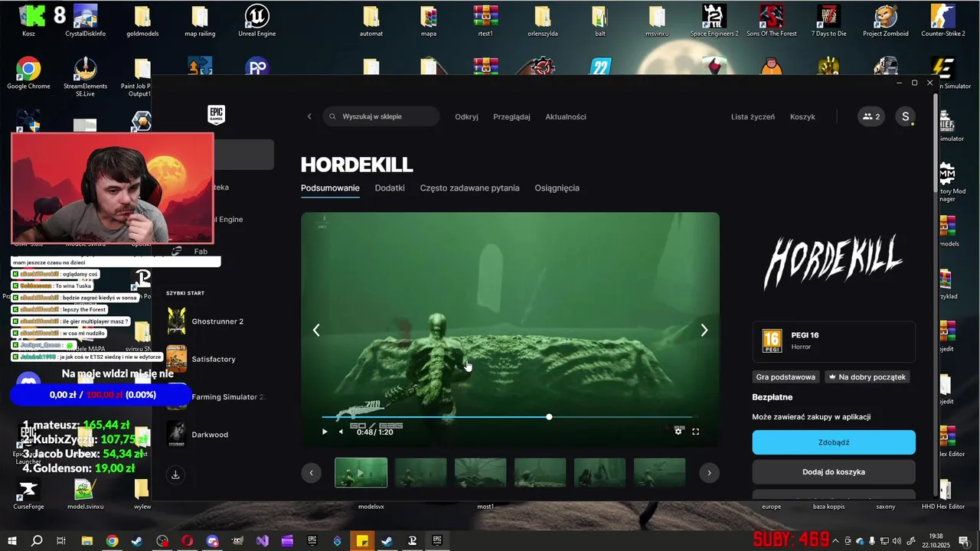The image size is (980, 551).
Task: Open Przeglądaj in the store navigation
Action: (511, 116)
